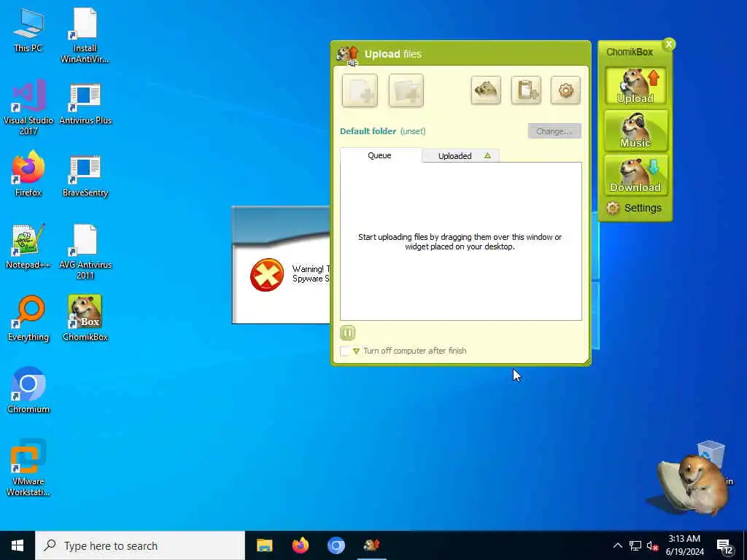The image size is (747, 560).
Task: Open Chromium from the taskbar
Action: [336, 545]
